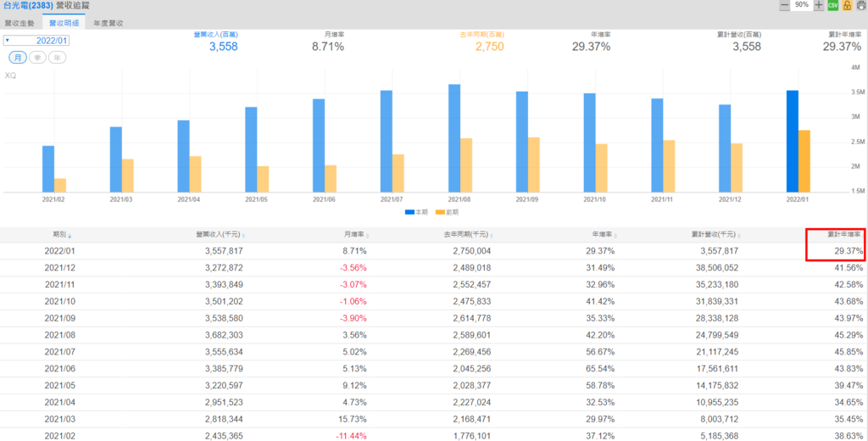Sort table by 累計營收(千元) column

pyautogui.click(x=715, y=235)
